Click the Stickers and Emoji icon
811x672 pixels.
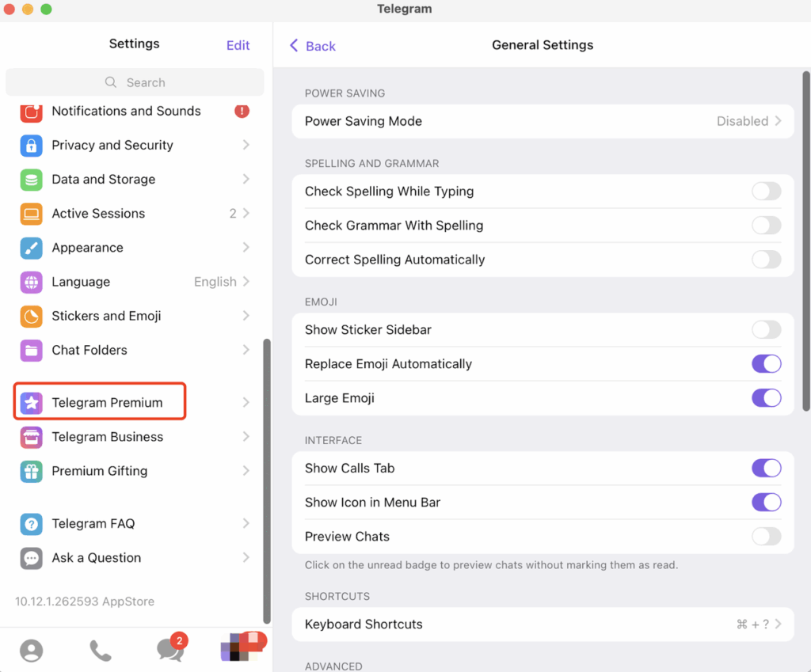pyautogui.click(x=31, y=316)
